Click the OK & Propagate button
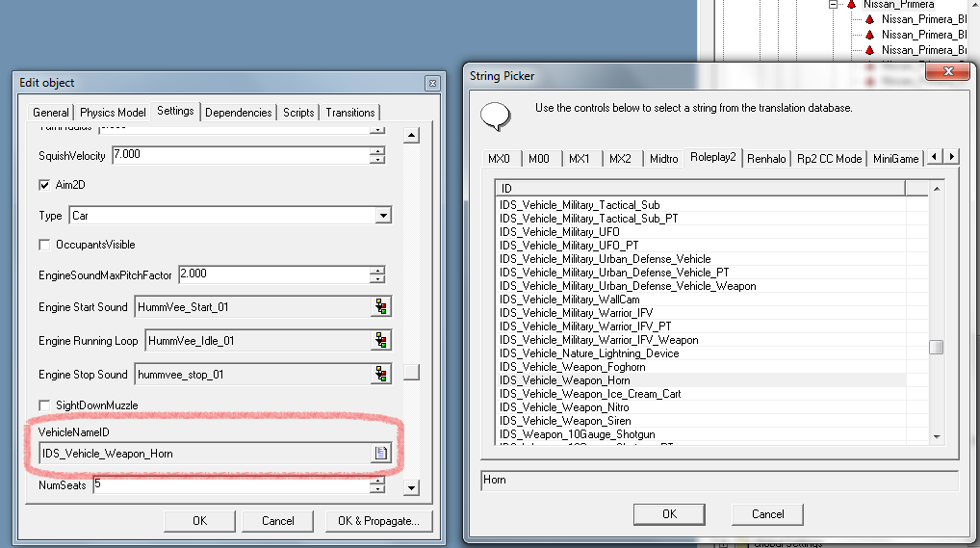Viewport: 980px width, 548px height. [x=378, y=521]
